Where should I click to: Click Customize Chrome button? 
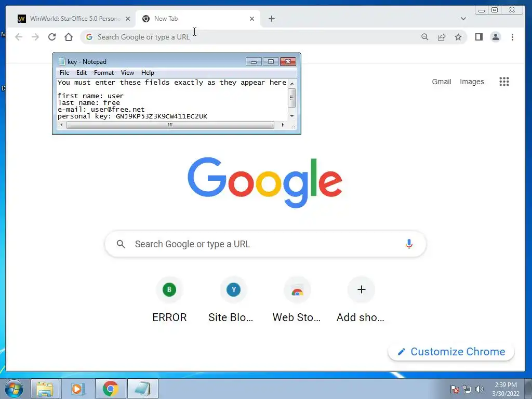[451, 352]
